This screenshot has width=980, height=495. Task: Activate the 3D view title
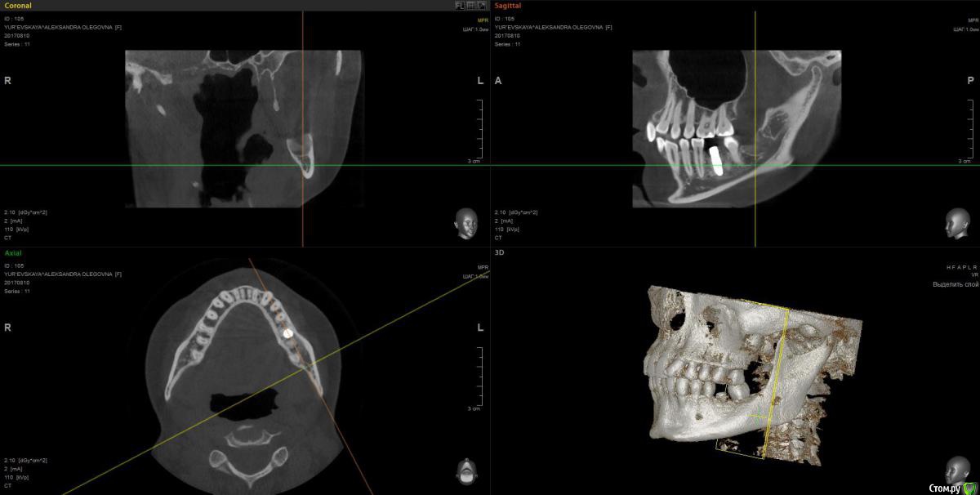tap(500, 253)
